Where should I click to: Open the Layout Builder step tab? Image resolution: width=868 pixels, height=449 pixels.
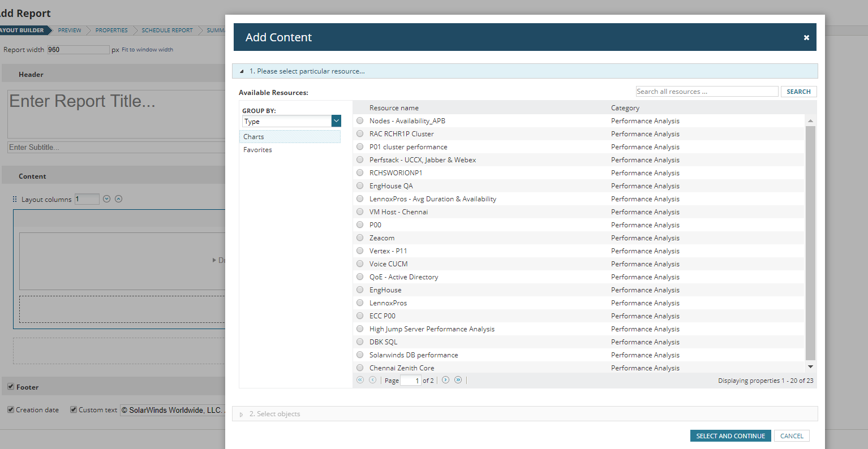point(23,30)
